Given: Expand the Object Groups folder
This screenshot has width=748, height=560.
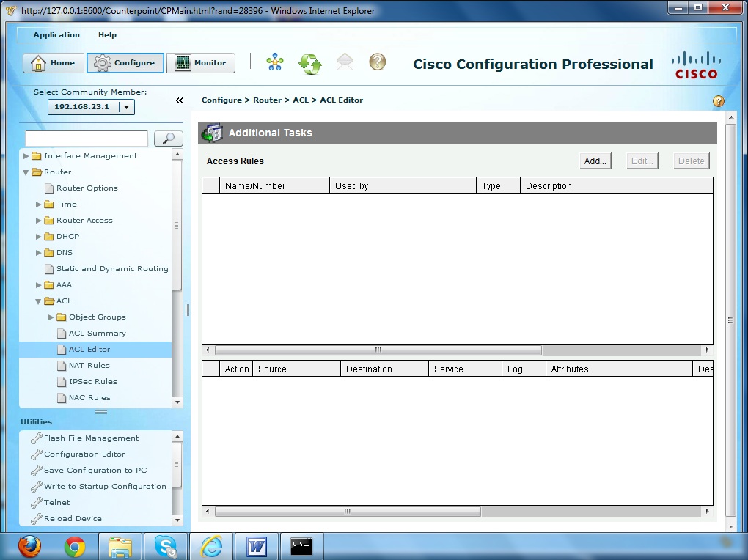Looking at the screenshot, I should [51, 317].
